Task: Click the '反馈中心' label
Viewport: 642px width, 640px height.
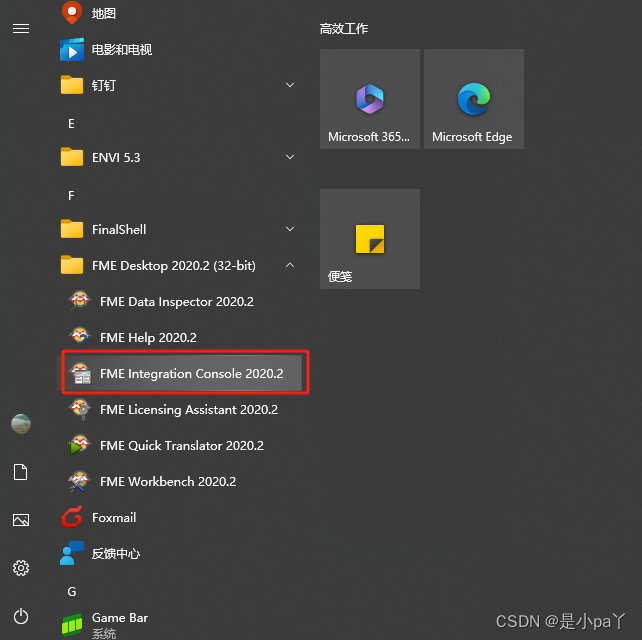Action: pyautogui.click(x=116, y=554)
